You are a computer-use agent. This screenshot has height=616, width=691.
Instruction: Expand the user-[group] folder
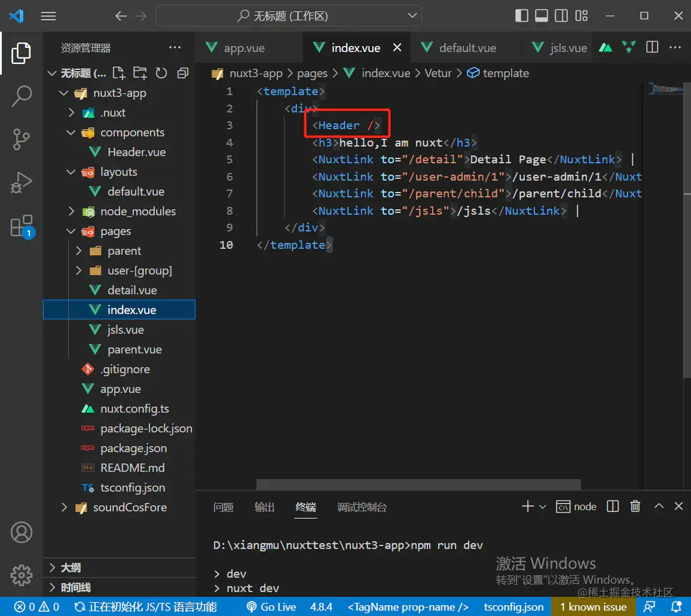click(78, 270)
